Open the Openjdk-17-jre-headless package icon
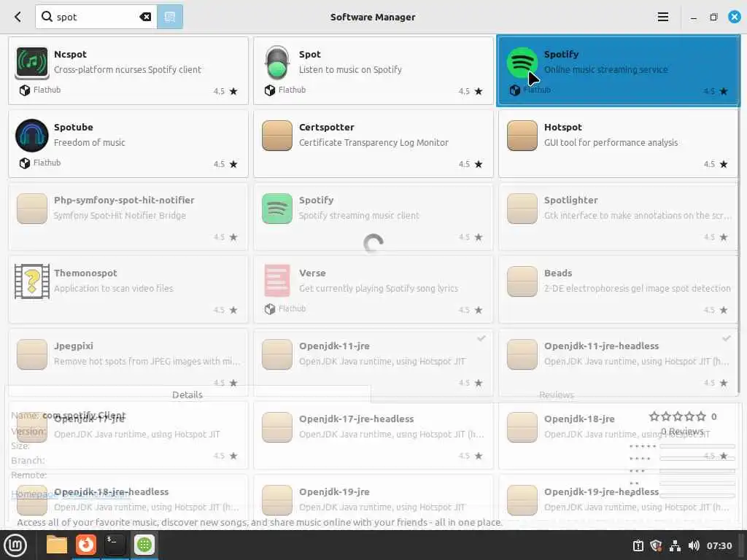Image resolution: width=747 pixels, height=560 pixels. click(x=276, y=427)
